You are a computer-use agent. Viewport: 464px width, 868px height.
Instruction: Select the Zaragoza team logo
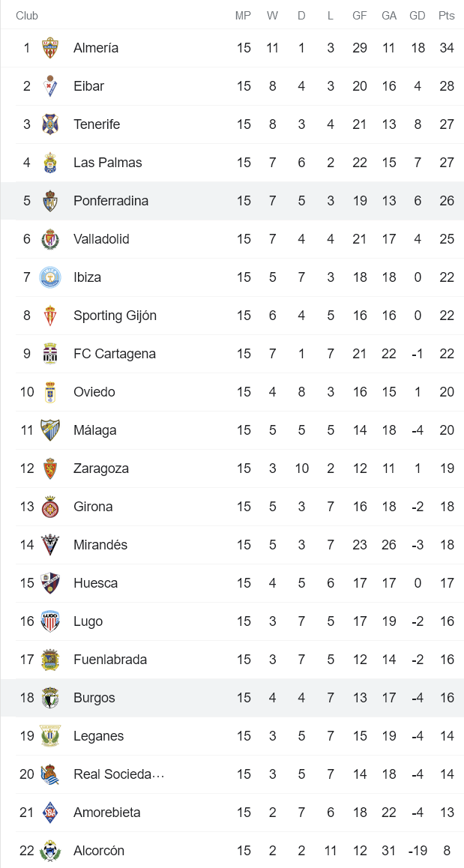(x=51, y=468)
